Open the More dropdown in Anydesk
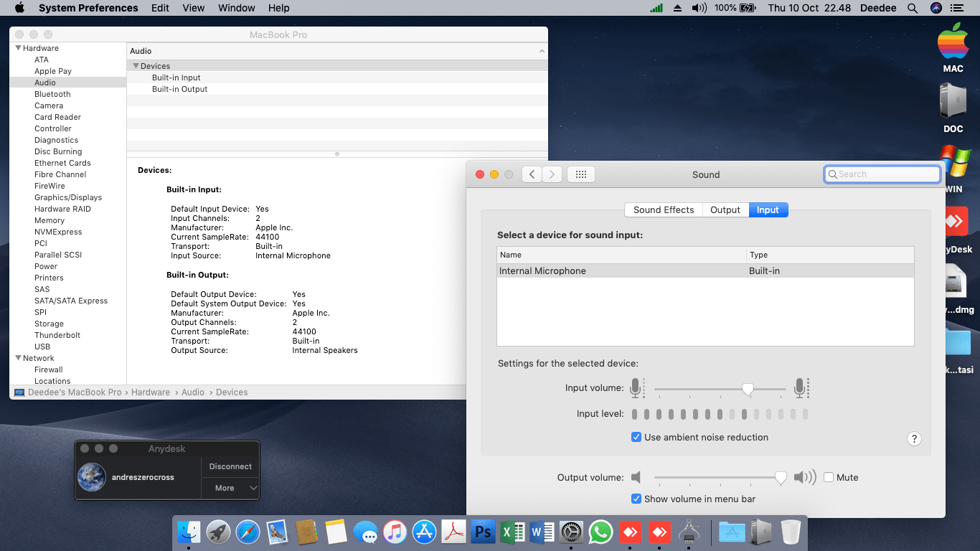This screenshot has height=551, width=980. click(x=230, y=488)
